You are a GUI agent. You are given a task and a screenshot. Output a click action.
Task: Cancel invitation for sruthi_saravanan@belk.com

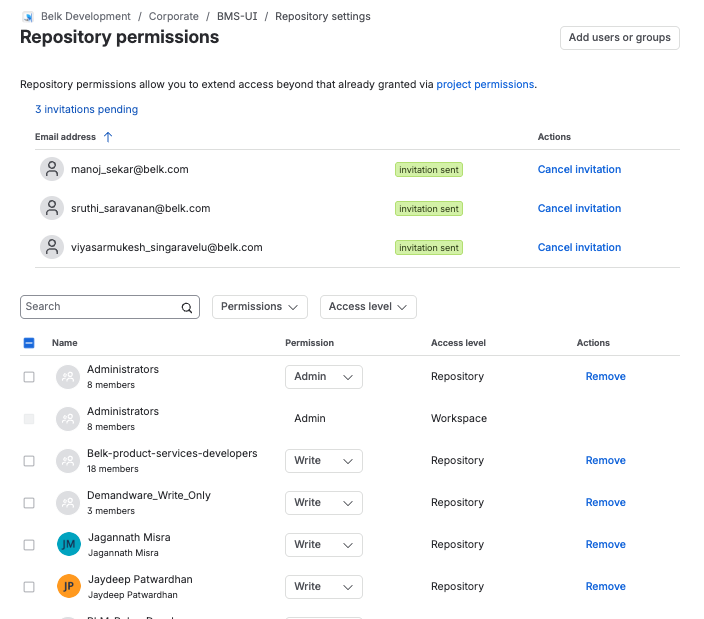579,208
